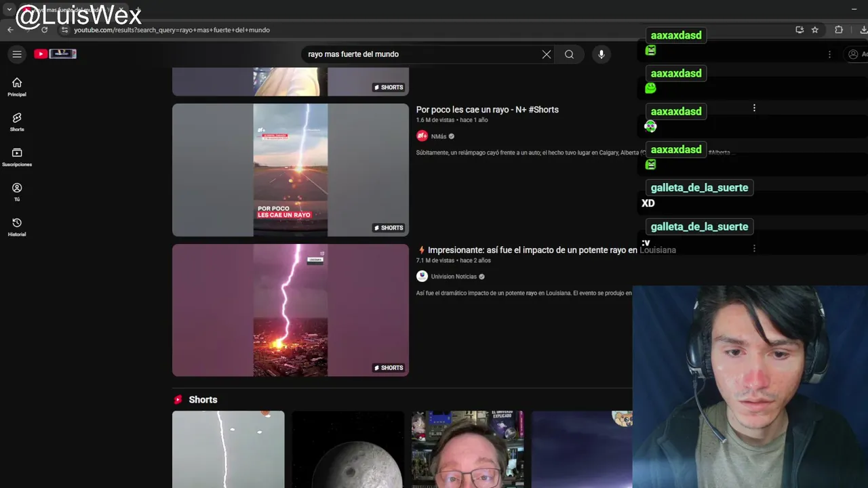The width and height of the screenshot is (868, 488).
Task: Open the Univision Noticias channel name link
Action: click(x=454, y=277)
